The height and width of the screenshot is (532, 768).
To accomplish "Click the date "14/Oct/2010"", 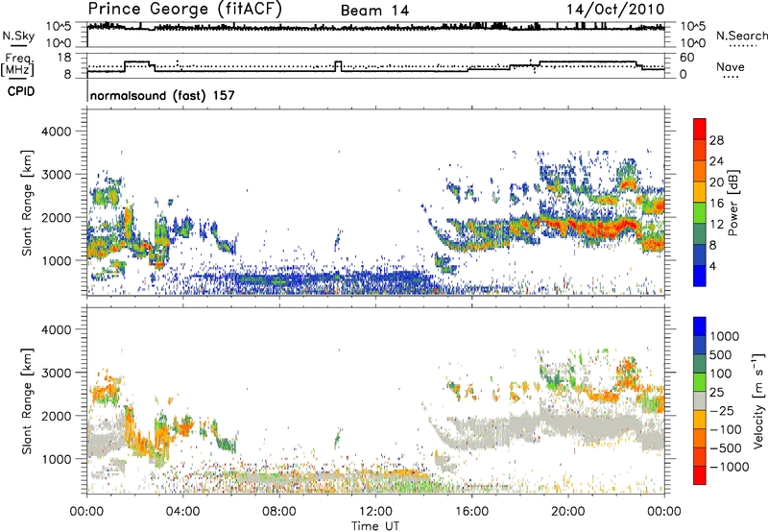I will [x=615, y=10].
